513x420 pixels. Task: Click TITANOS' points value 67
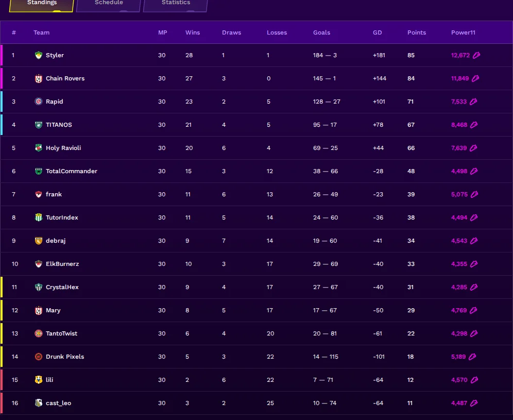[x=411, y=125]
